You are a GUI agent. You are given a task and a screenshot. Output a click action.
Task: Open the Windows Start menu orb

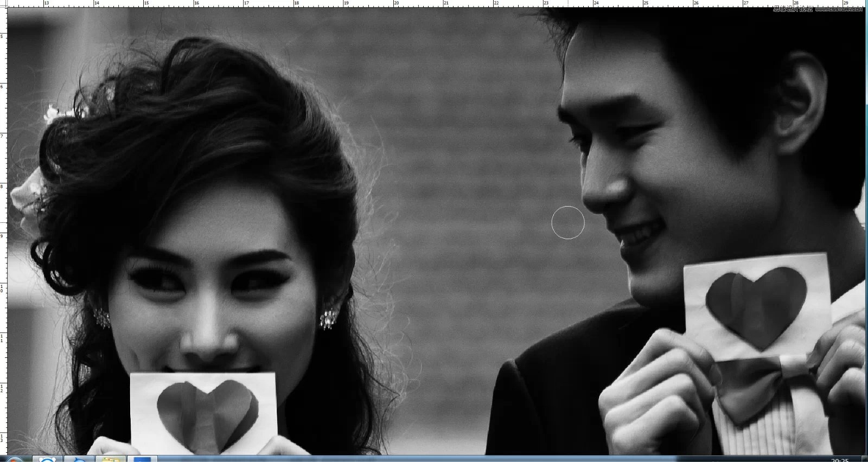[x=14, y=459]
